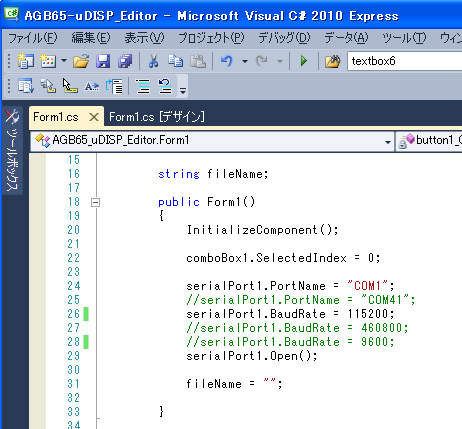Click the Save All icon
This screenshot has height=429, width=462.
[x=125, y=61]
